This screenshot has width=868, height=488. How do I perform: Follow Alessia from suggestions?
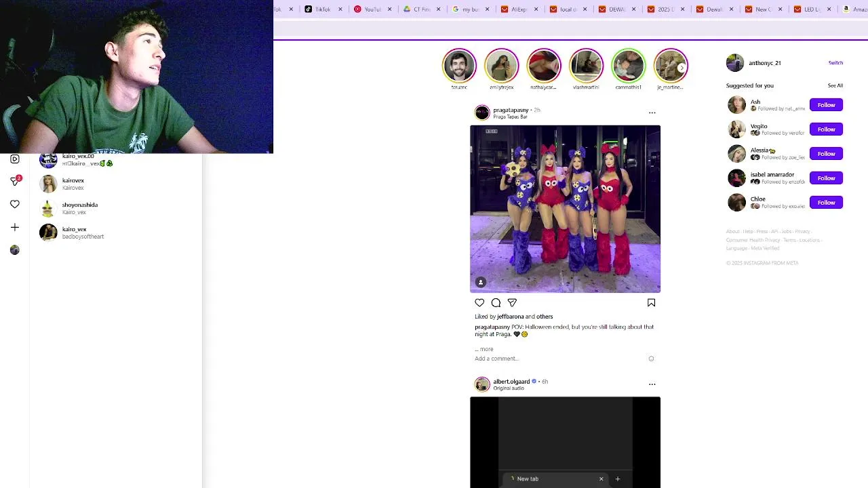click(x=826, y=154)
